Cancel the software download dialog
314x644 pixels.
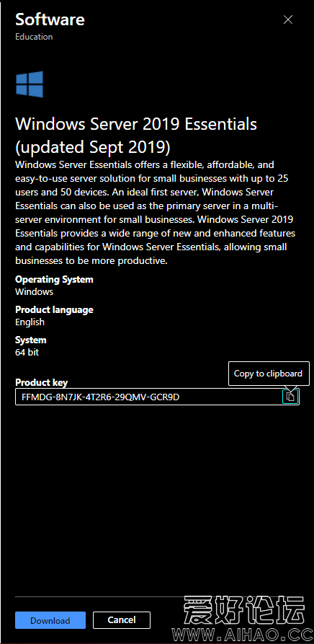[x=122, y=620]
